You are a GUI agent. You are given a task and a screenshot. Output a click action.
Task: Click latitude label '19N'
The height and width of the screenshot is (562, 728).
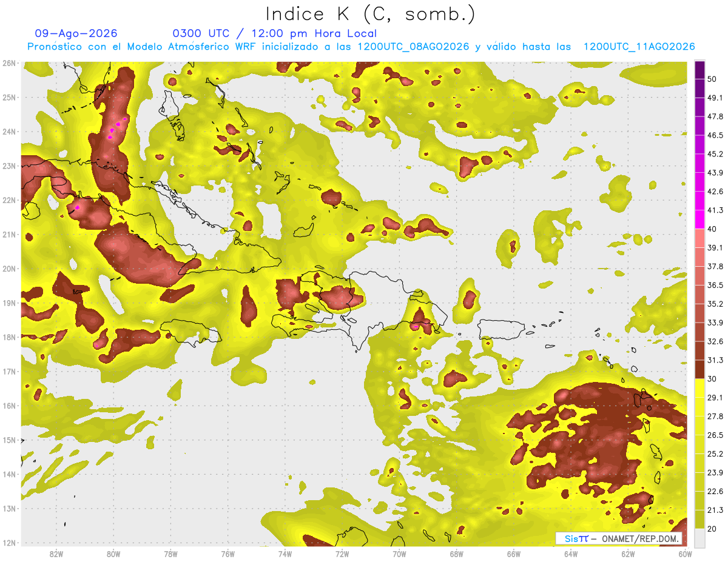tap(9, 303)
